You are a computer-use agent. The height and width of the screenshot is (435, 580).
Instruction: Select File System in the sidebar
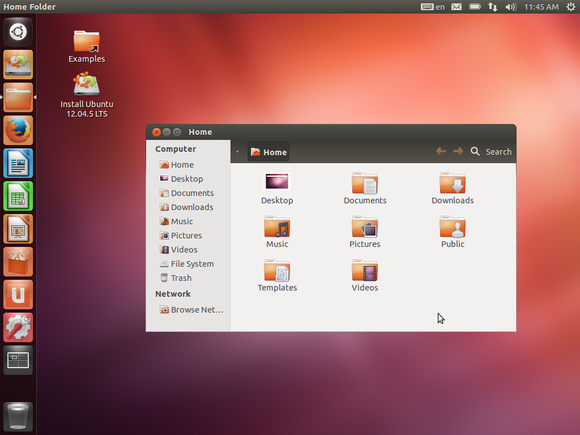187,264
